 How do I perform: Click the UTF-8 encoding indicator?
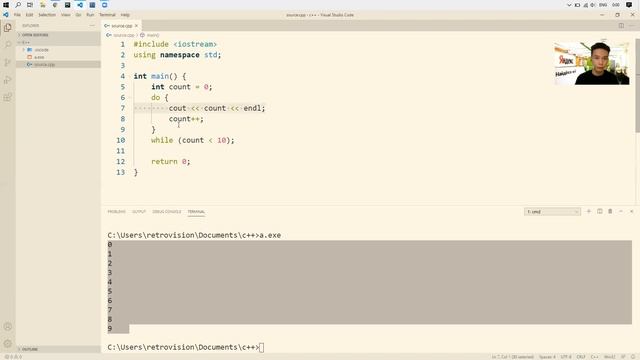[566, 357]
